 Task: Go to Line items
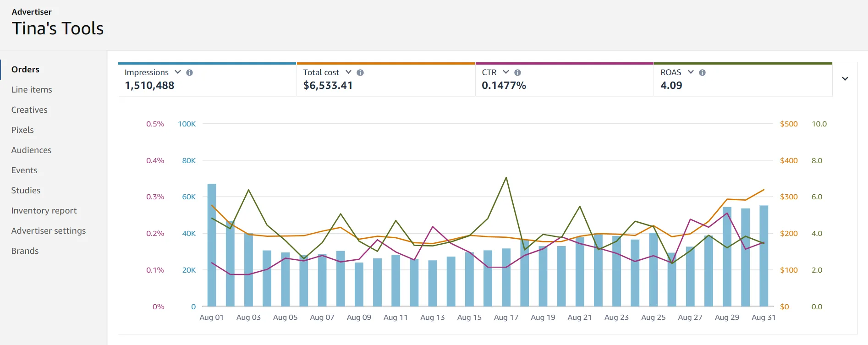click(x=32, y=89)
